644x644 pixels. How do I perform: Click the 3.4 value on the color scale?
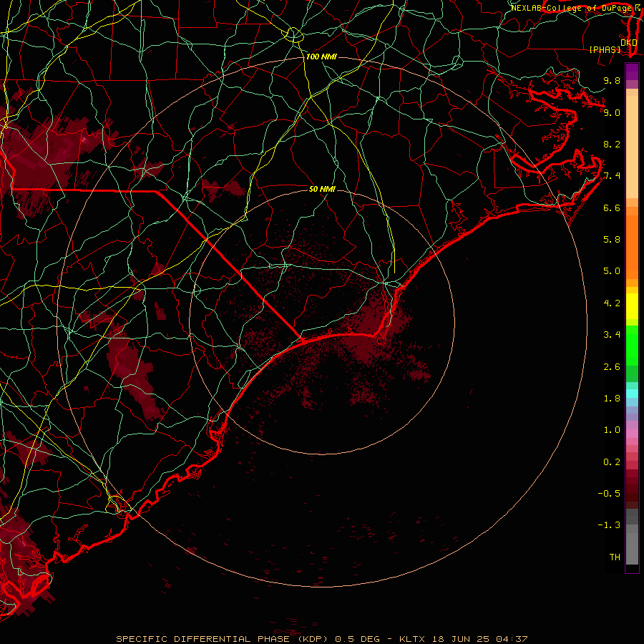click(x=612, y=335)
